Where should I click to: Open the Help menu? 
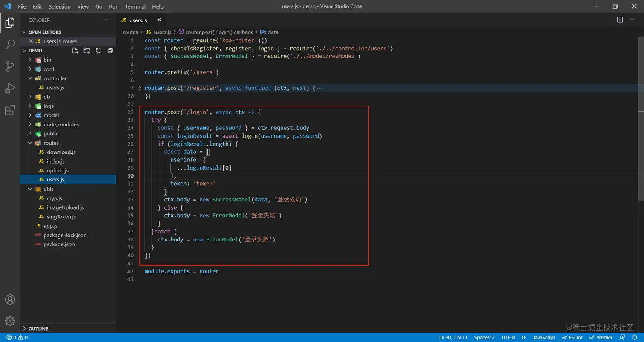click(158, 6)
